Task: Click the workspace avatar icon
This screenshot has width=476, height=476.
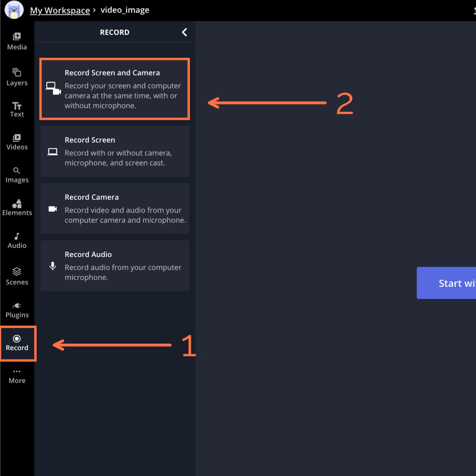Action: coord(14,10)
